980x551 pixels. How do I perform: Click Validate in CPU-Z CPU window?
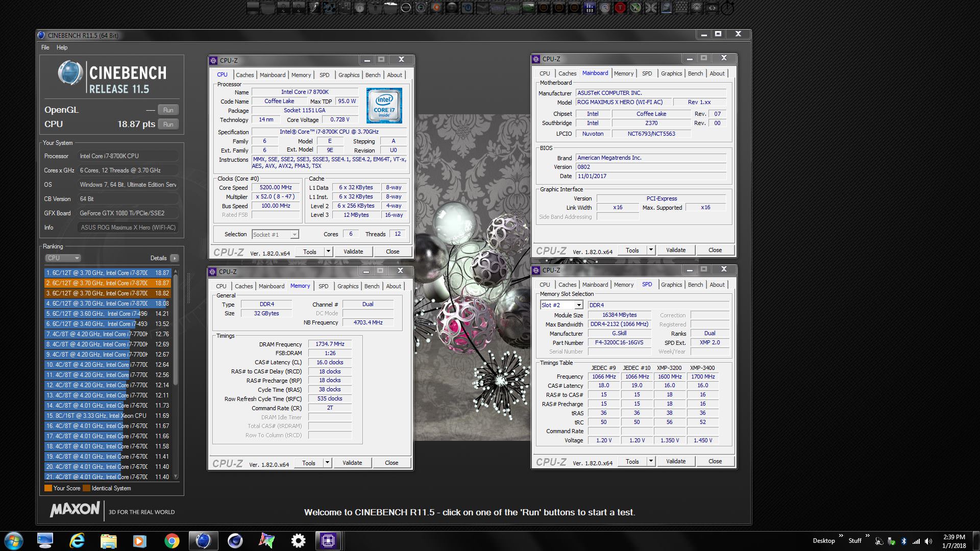[x=353, y=252]
